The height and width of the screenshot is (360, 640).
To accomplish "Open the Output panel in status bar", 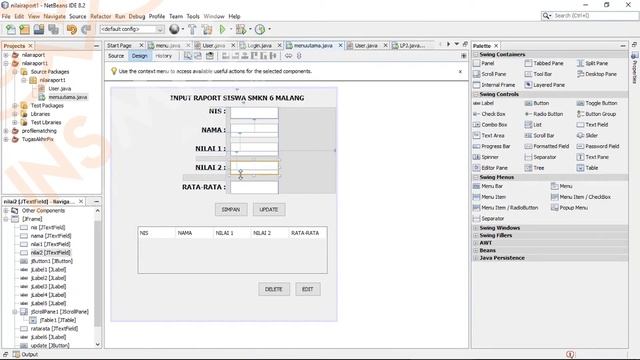I will coord(25,354).
